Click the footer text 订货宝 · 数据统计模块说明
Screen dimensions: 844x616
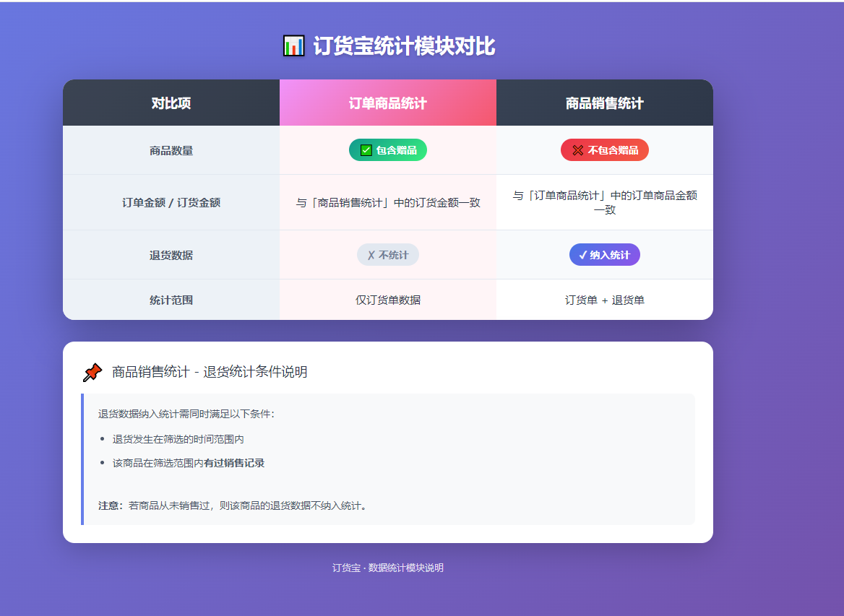point(387,568)
